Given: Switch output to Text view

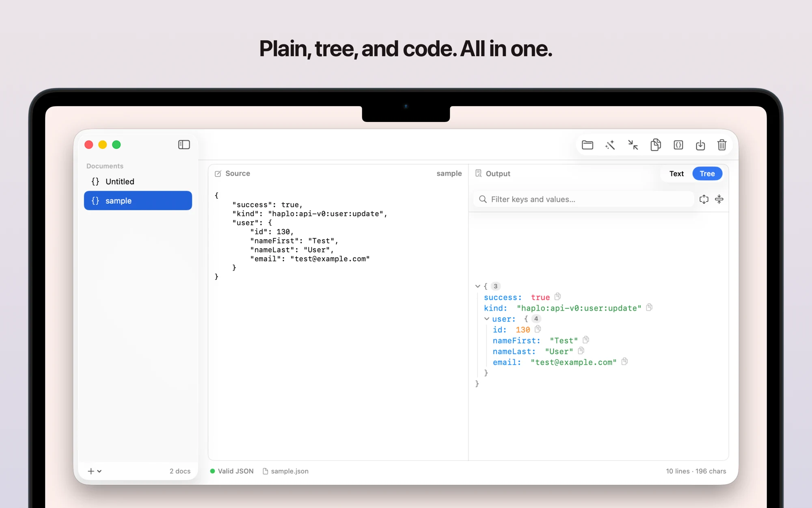Looking at the screenshot, I should click(676, 174).
